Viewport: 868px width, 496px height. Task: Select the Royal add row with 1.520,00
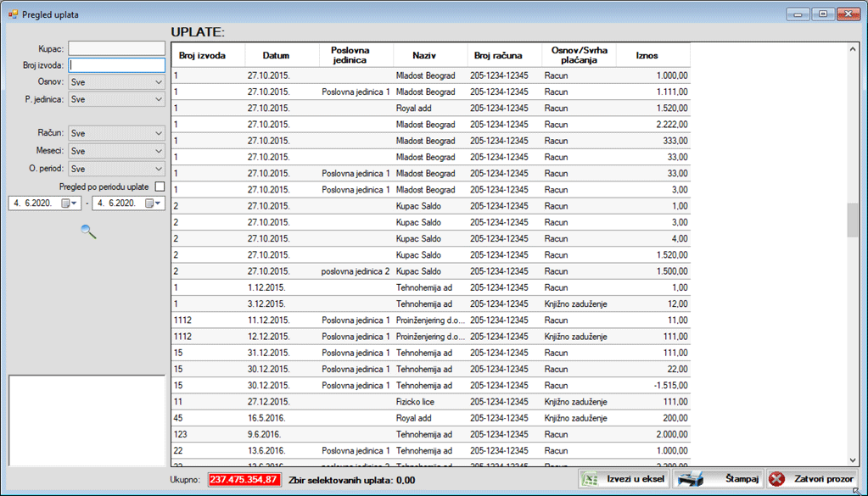click(431, 109)
